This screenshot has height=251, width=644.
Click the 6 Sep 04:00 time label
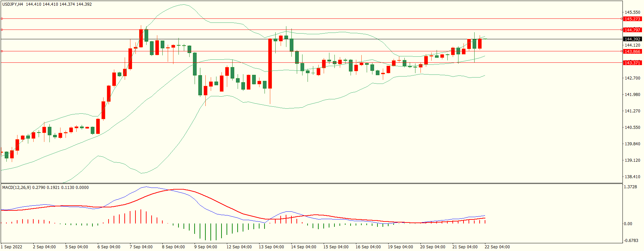(x=109, y=247)
